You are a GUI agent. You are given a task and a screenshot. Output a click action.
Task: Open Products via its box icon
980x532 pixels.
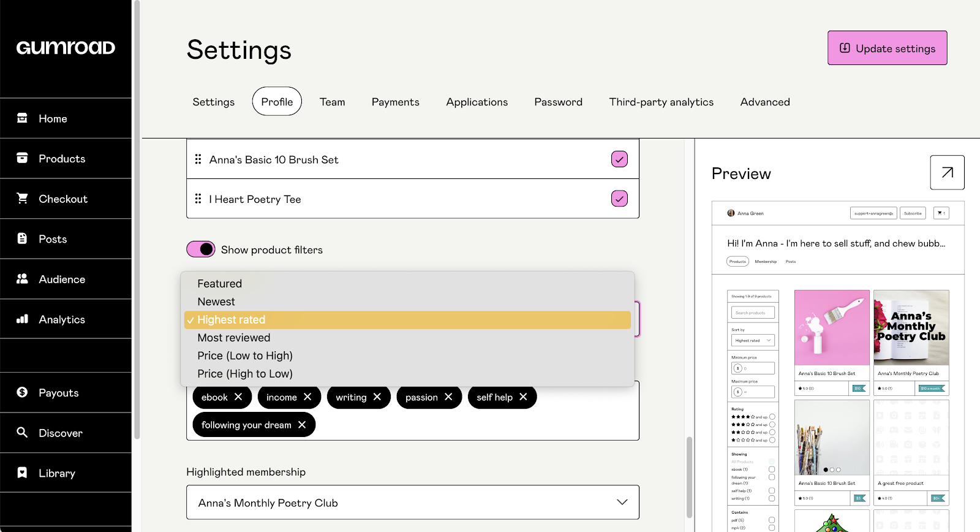(22, 158)
